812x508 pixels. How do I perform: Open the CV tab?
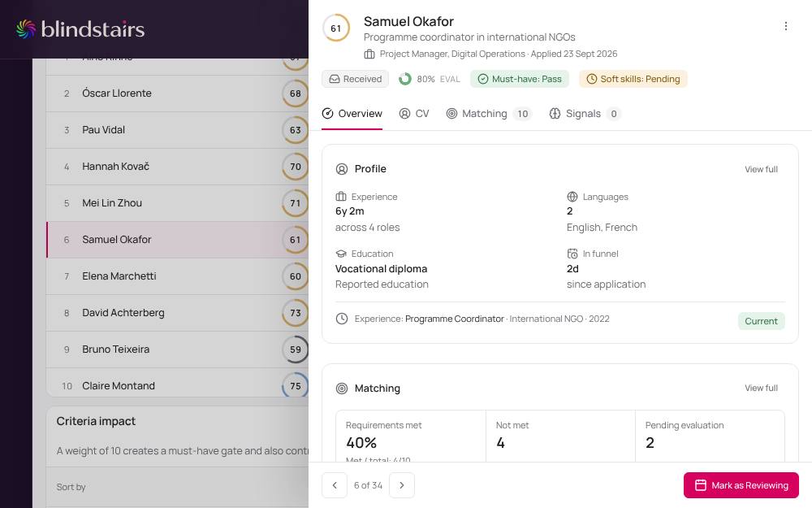pyautogui.click(x=414, y=114)
